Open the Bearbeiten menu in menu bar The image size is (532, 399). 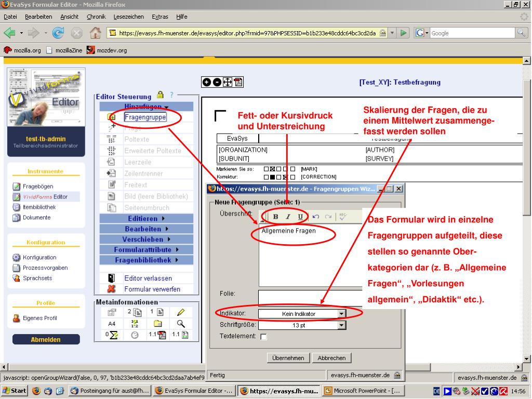(38, 17)
